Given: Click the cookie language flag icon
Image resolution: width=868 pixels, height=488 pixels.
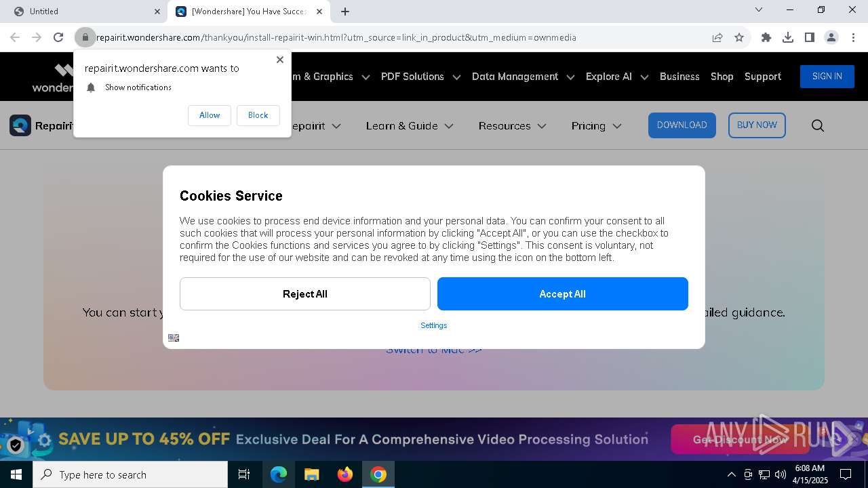Looking at the screenshot, I should pyautogui.click(x=174, y=338).
